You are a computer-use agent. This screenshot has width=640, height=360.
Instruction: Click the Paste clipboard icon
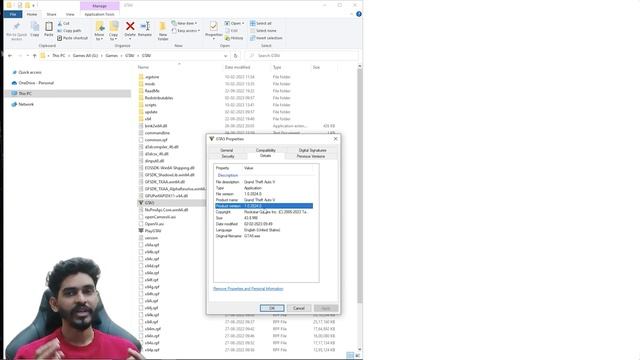click(x=49, y=27)
